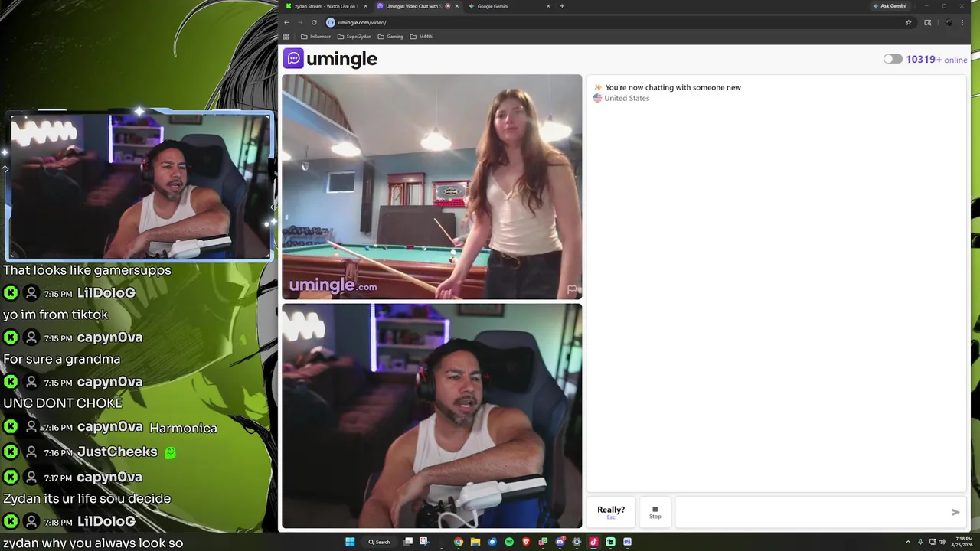Open Brave browser from taskbar
The width and height of the screenshot is (980, 551).
click(526, 542)
